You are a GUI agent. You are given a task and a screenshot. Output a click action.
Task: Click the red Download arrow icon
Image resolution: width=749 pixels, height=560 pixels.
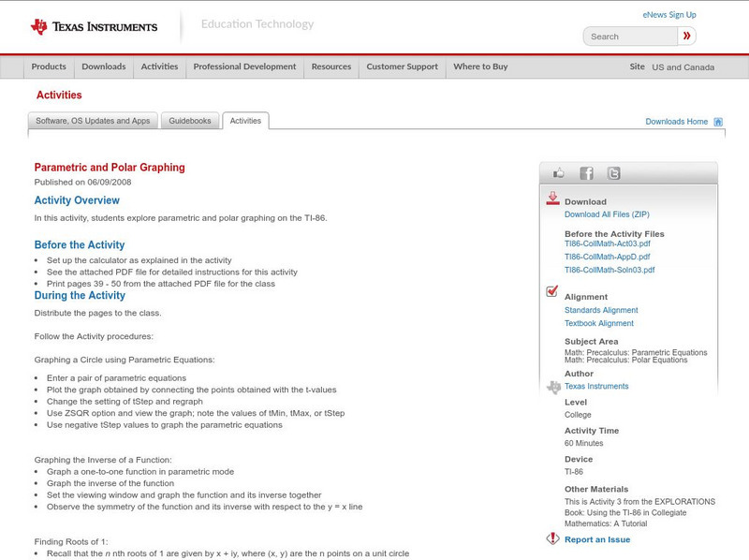click(551, 198)
